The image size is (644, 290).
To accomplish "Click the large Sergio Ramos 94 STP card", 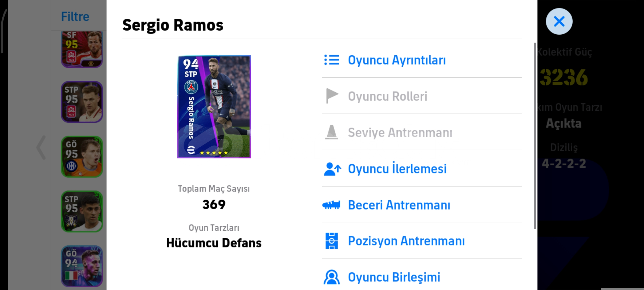I will click(x=214, y=107).
